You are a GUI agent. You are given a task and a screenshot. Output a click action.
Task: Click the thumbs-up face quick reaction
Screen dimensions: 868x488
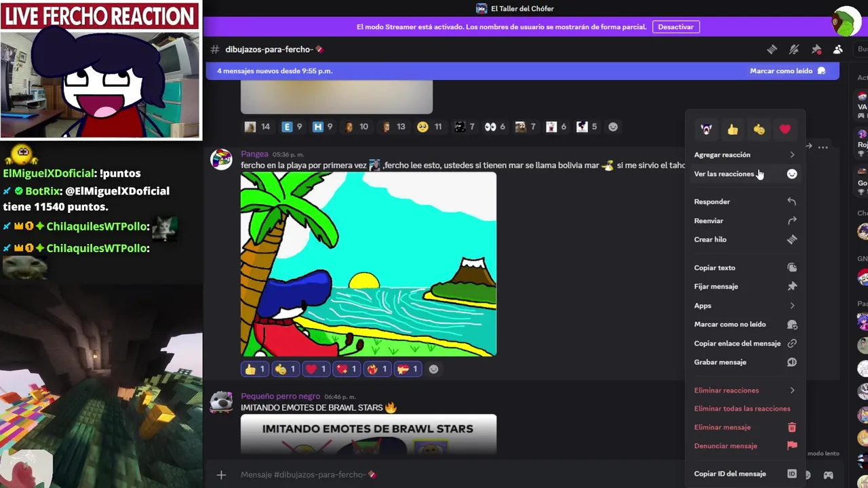[x=759, y=129]
